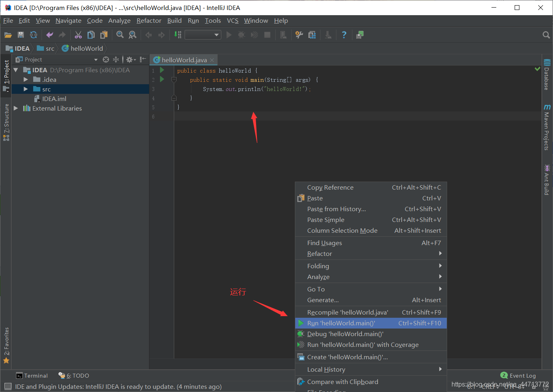
Task: Open Settings via the wrench icon
Action: click(299, 35)
